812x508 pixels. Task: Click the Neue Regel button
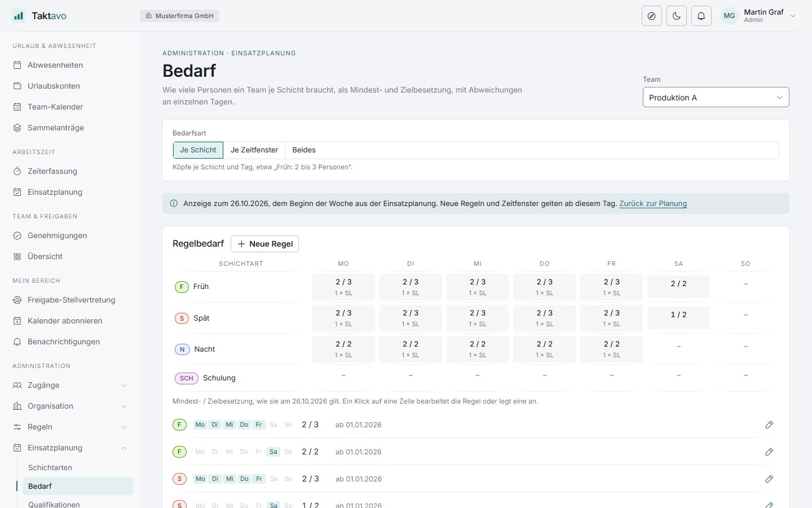tap(264, 244)
